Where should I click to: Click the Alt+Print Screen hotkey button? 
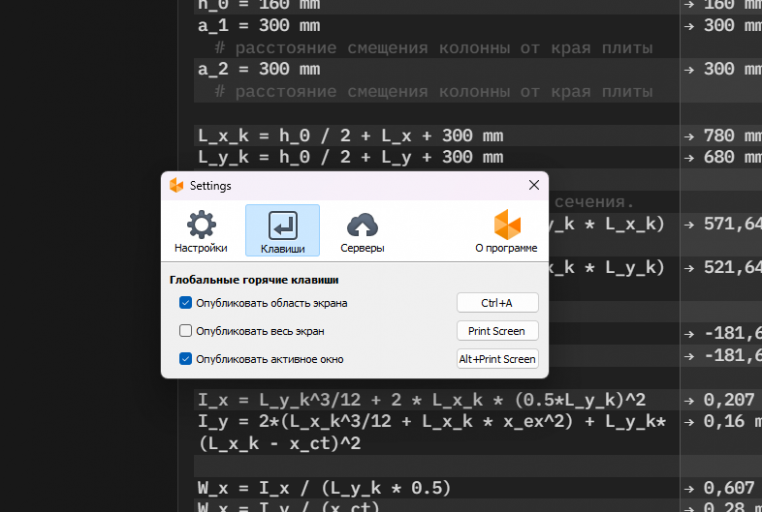click(497, 359)
